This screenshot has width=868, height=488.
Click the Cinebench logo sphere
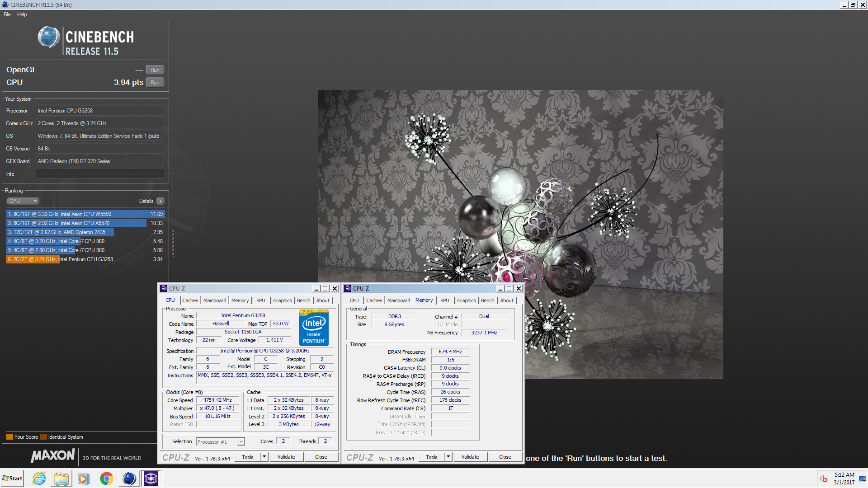(x=49, y=38)
